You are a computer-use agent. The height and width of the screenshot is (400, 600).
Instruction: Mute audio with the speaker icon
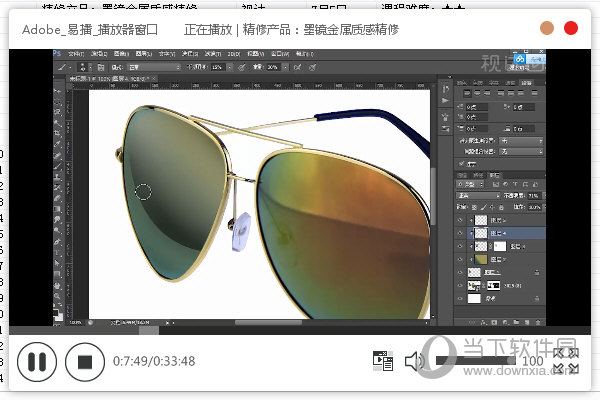[x=415, y=361]
